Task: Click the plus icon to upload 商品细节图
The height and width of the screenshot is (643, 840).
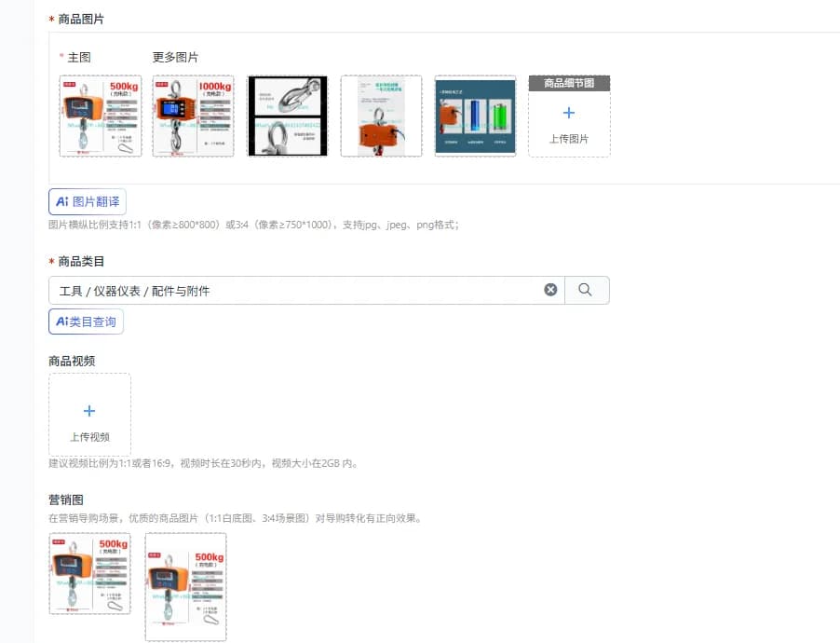Action: point(569,113)
